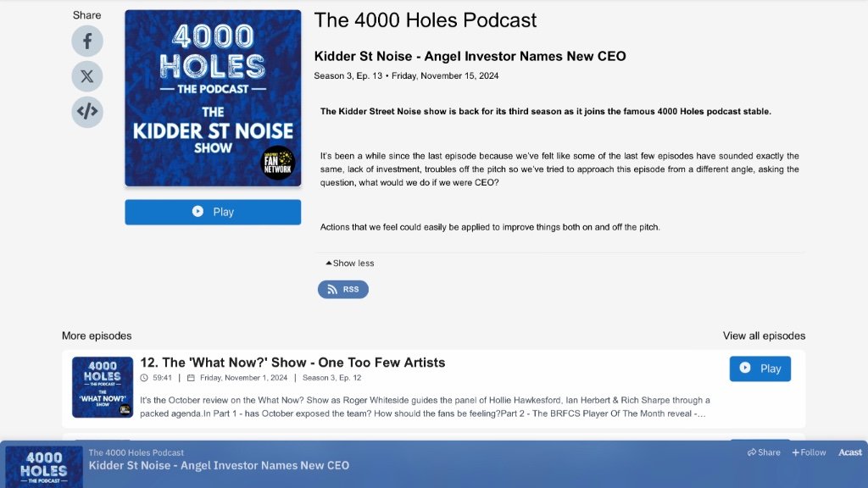Click "The 4000 Holes Podcast" in player bar
The image size is (868, 488).
(x=136, y=452)
